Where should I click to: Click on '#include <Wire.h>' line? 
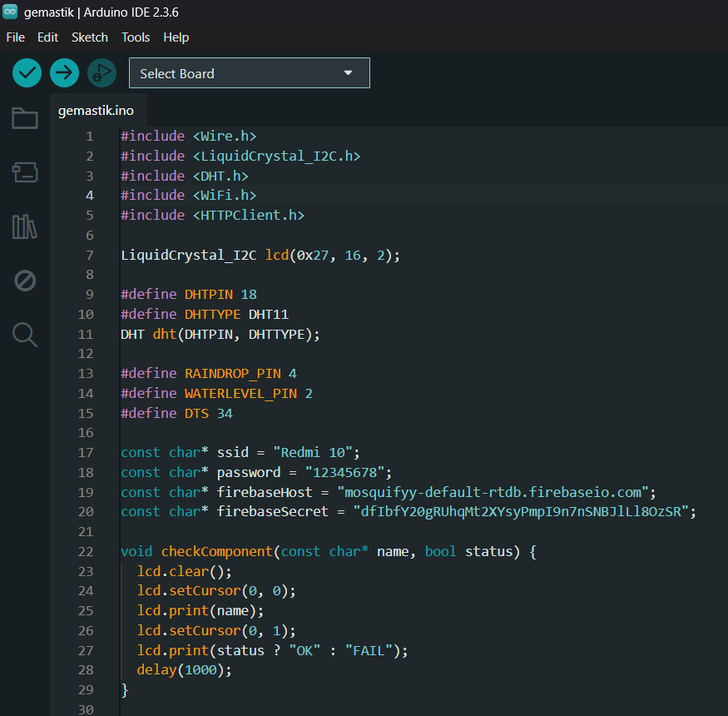(x=189, y=137)
